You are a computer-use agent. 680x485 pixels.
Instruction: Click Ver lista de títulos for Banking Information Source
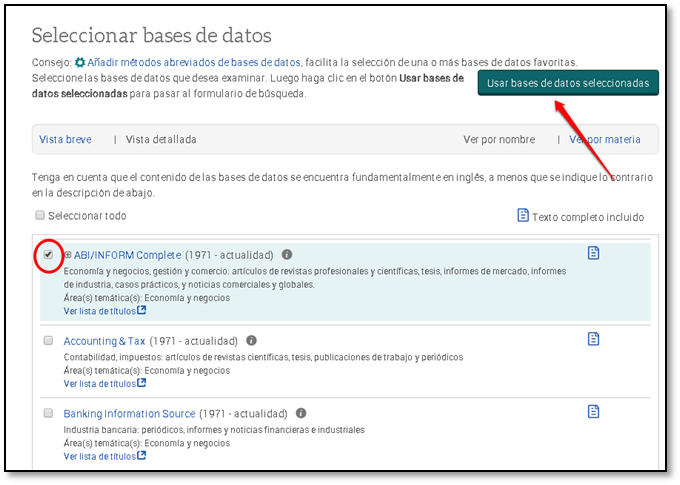100,456
